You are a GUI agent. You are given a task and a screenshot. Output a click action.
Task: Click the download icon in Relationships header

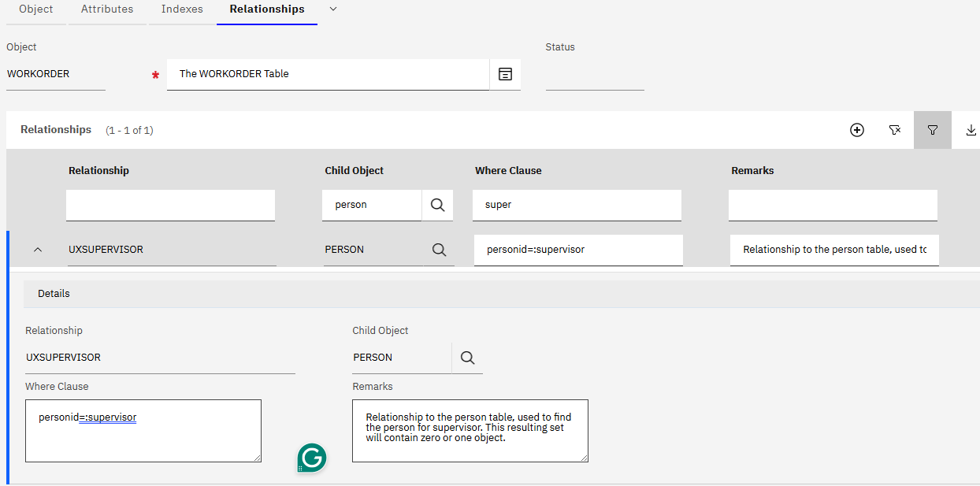coord(971,130)
